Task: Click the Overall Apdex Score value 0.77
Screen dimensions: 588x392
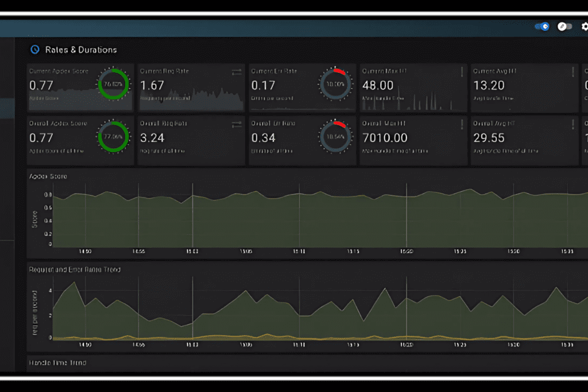Action: pyautogui.click(x=41, y=138)
